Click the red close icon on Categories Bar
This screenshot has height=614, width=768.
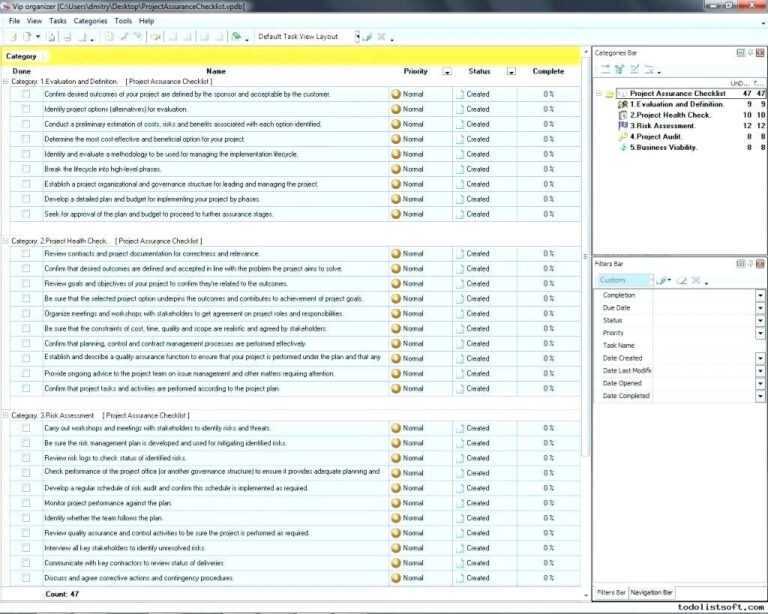pyautogui.click(x=761, y=52)
